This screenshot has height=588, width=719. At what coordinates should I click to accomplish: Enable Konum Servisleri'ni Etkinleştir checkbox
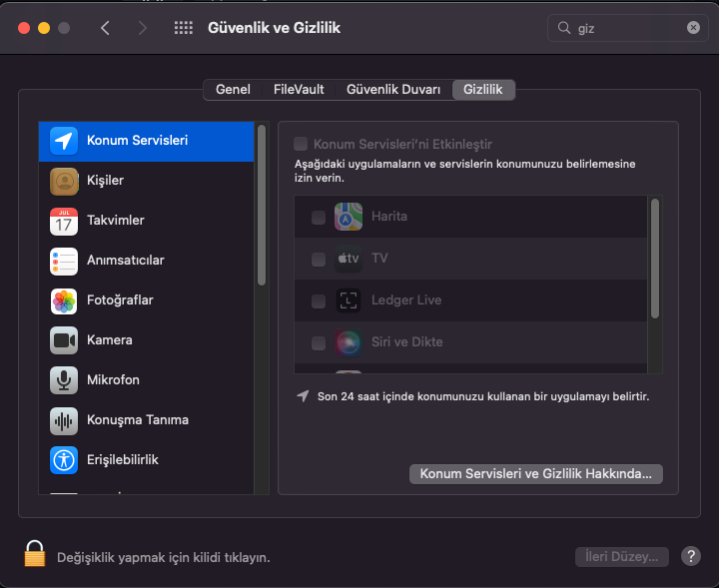pos(301,145)
